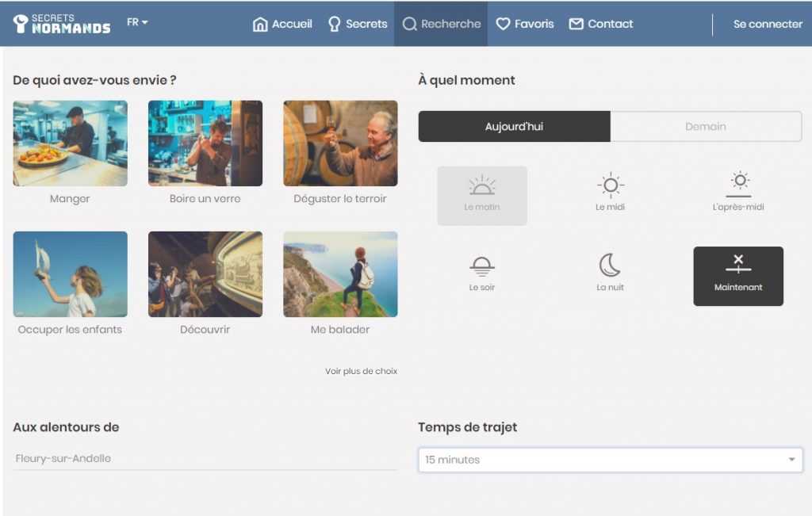The height and width of the screenshot is (516, 812).
Task: Switch the day toggle to 'Demain'
Action: (706, 126)
